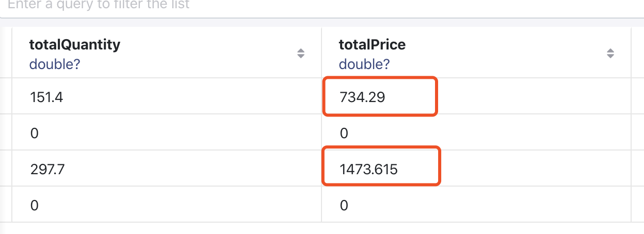Select the totalQuantity column header

74,45
